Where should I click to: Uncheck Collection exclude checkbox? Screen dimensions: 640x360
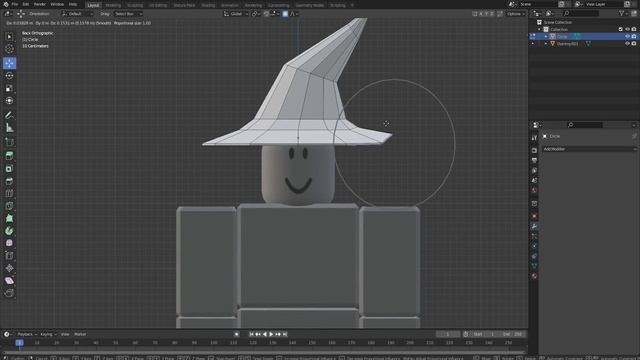[620, 29]
